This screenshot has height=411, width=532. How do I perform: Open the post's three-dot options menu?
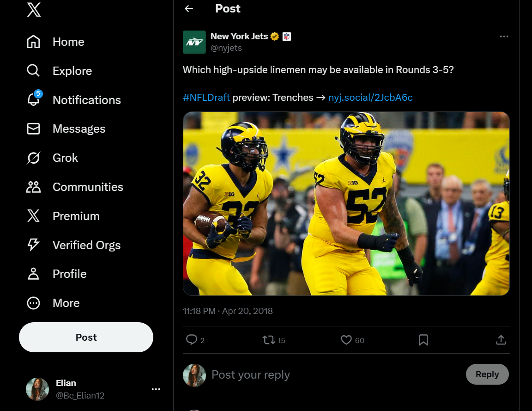pyautogui.click(x=504, y=37)
